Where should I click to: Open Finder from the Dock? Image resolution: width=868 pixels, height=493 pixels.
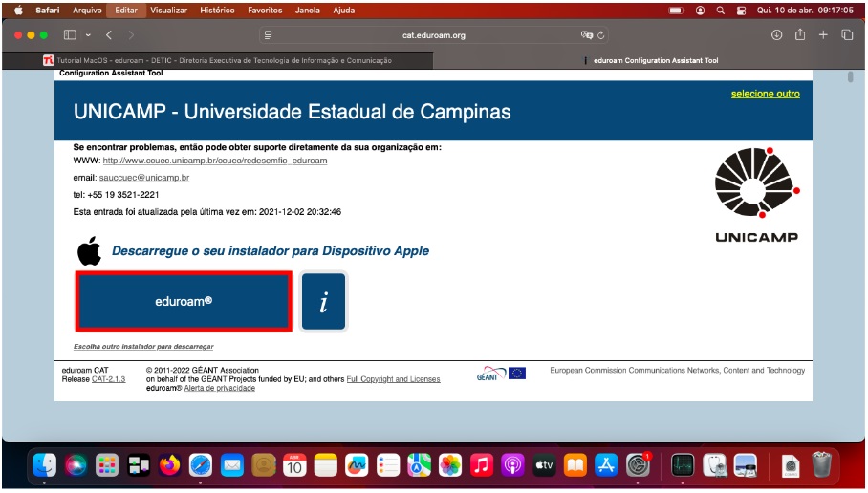tap(44, 465)
